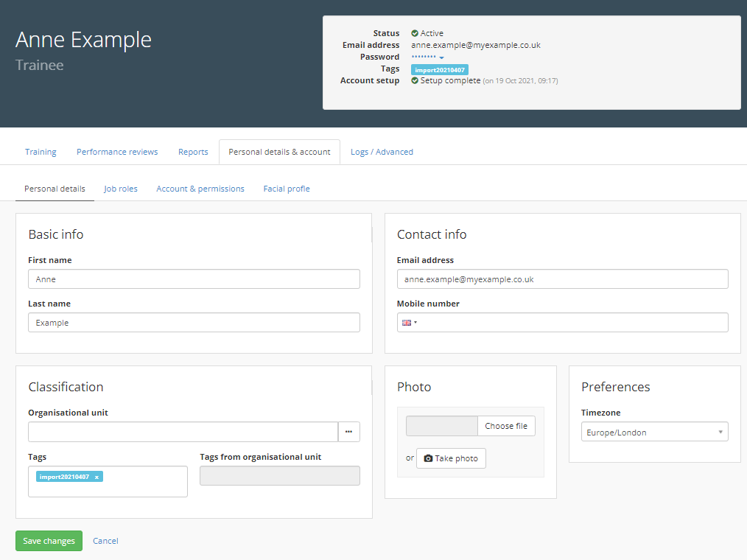Click the Cancel link
The height and width of the screenshot is (560, 747).
(105, 541)
